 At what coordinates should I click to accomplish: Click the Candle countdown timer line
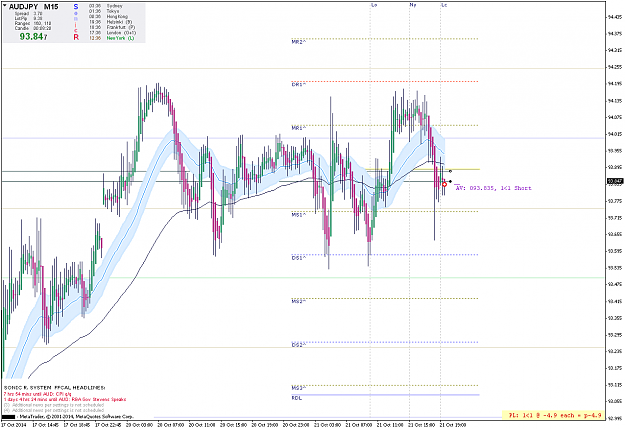(x=33, y=28)
